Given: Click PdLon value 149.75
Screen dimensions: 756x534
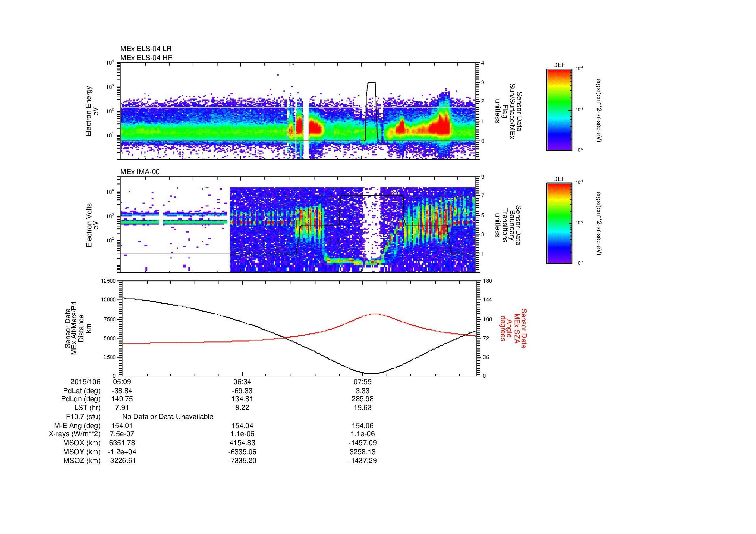Looking at the screenshot, I should (122, 399).
